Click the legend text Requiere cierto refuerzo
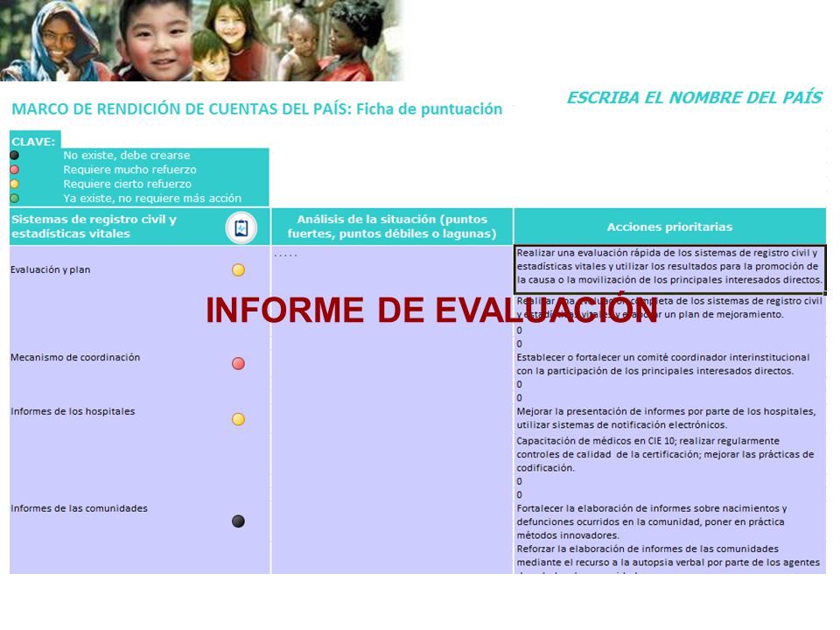The width and height of the screenshot is (840, 630). tap(127, 184)
